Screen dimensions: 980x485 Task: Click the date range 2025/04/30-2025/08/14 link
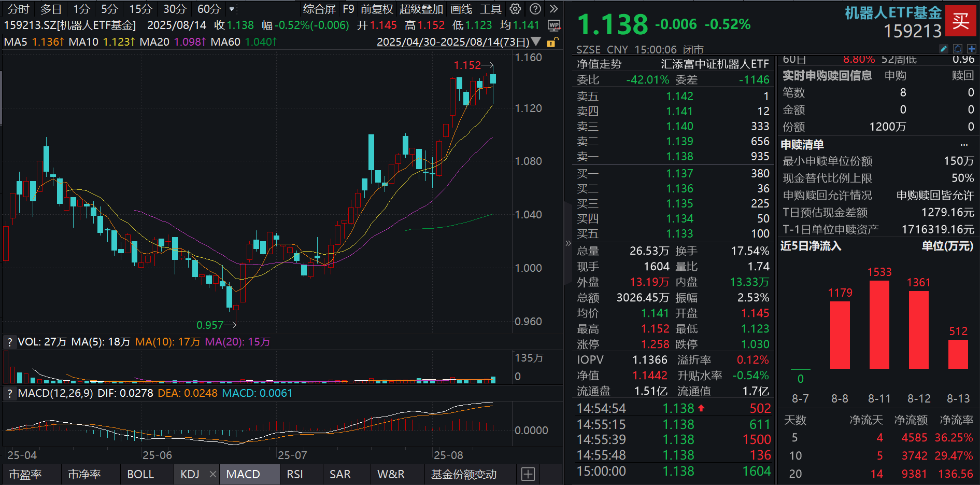(453, 41)
